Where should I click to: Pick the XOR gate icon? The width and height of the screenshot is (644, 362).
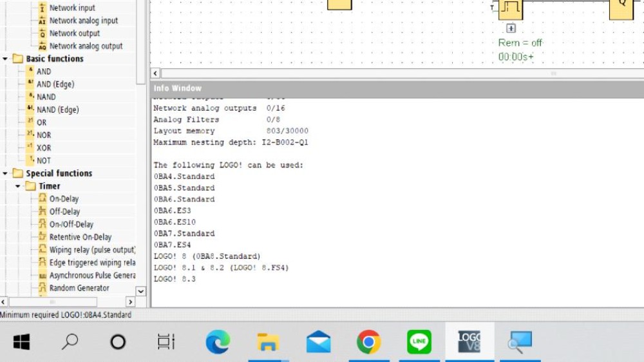point(30,148)
